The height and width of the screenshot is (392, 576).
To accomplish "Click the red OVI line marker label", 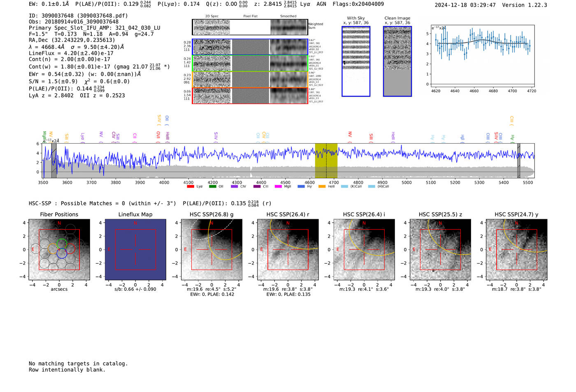I will click(158, 137).
